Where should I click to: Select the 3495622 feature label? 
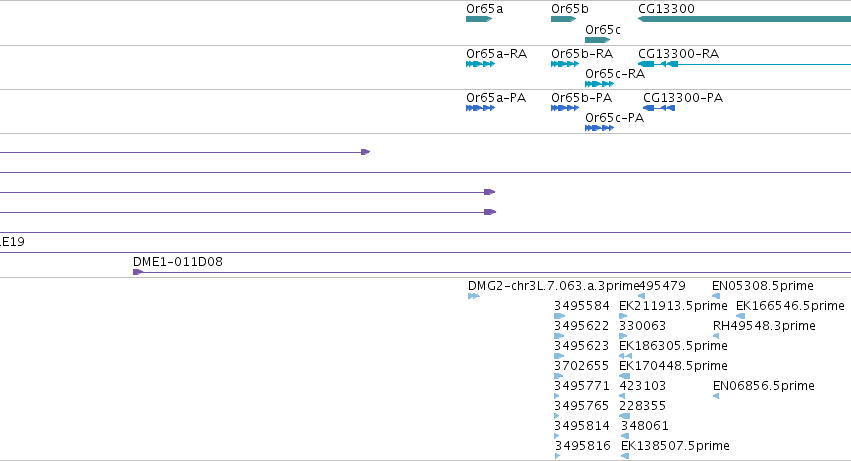pos(582,326)
